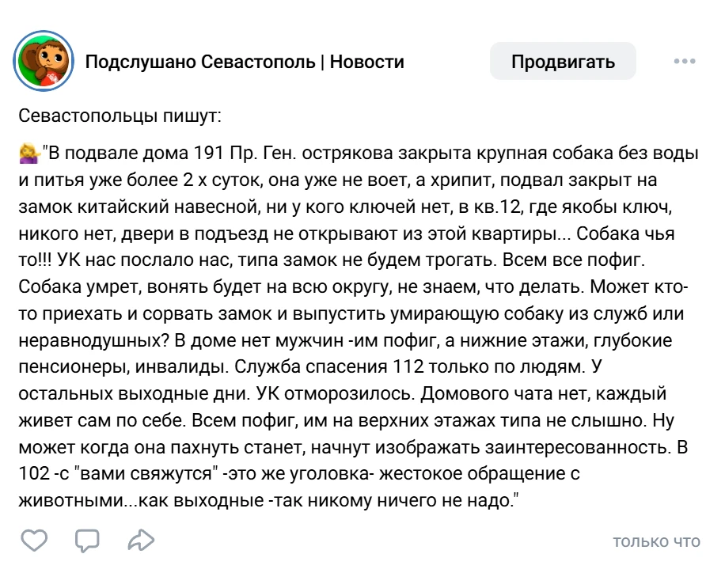The height and width of the screenshot is (588, 706).
Task: Click the phrase "Служба спасения 112"
Action: [x=329, y=367]
